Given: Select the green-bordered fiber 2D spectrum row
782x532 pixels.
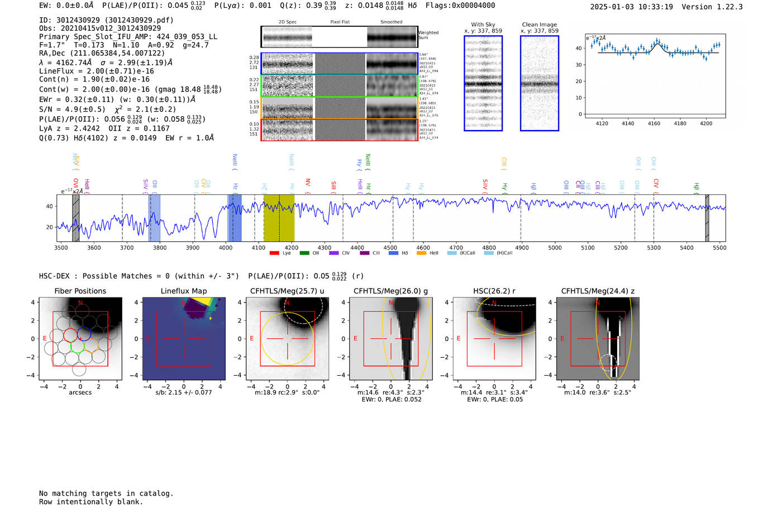Looking at the screenshot, I should 339,86.
